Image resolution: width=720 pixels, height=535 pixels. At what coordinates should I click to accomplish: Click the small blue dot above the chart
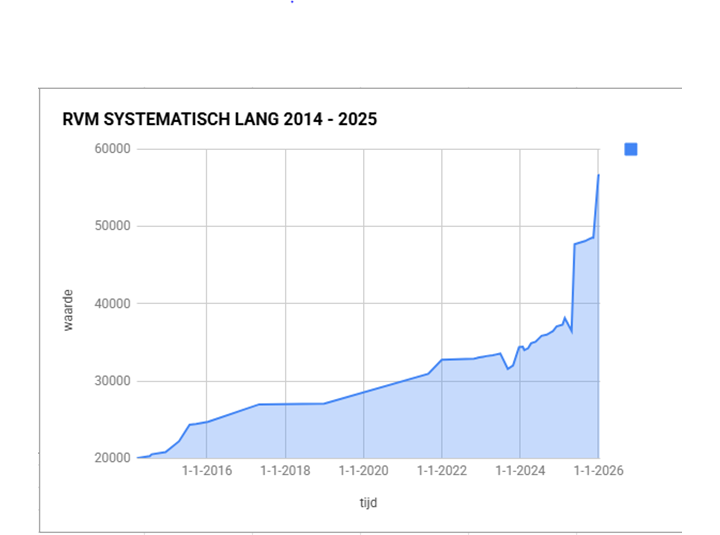point(292,2)
